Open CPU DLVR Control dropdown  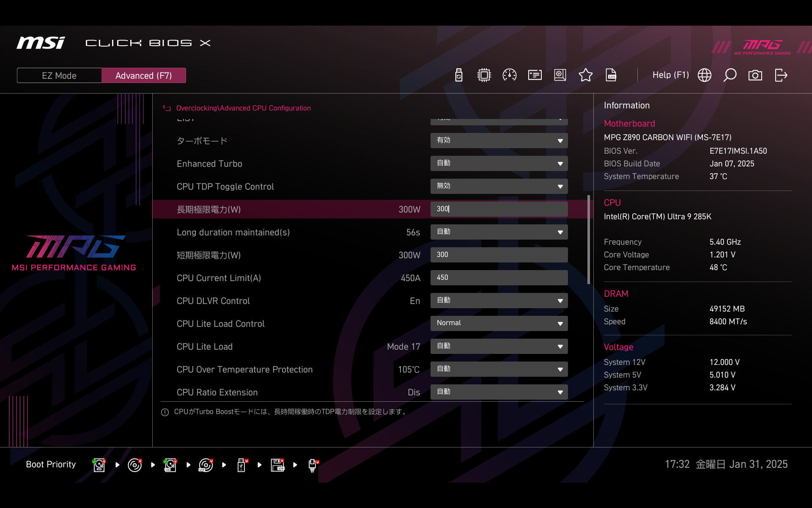coord(499,301)
